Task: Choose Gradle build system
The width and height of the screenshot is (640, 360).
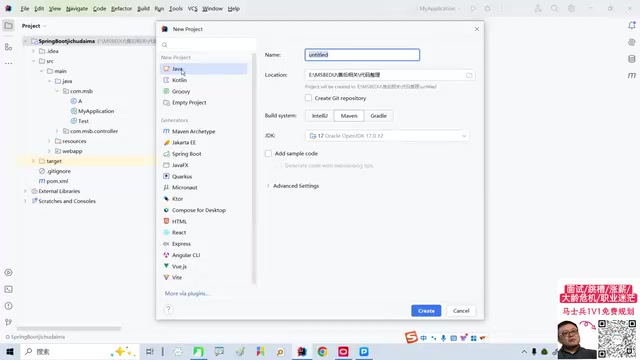Action: point(378,116)
